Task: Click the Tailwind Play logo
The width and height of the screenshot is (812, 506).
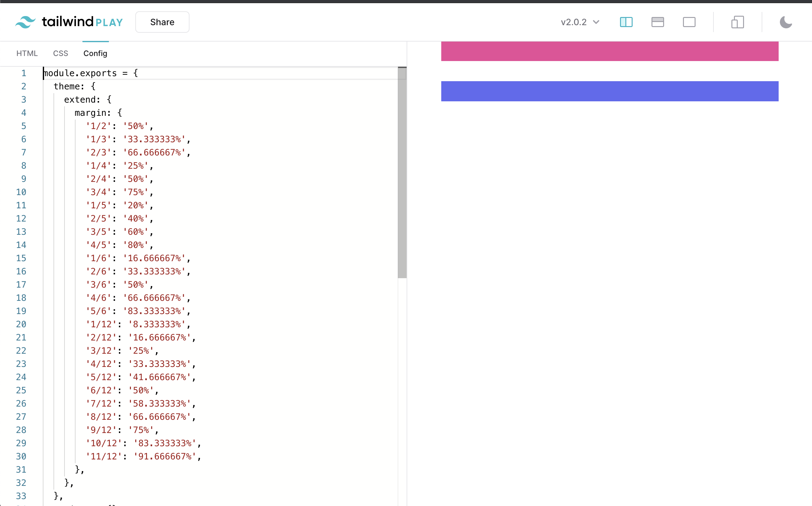Action: [x=69, y=22]
